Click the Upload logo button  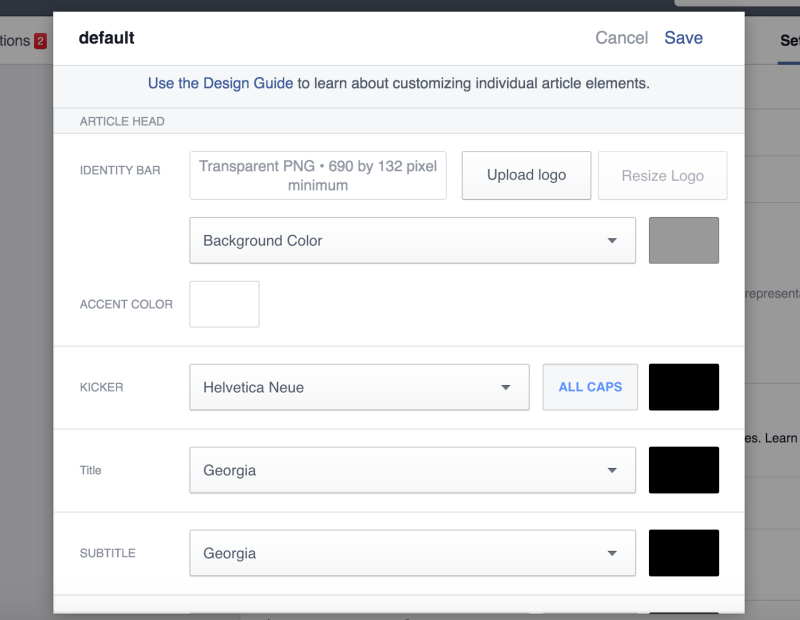tap(526, 175)
